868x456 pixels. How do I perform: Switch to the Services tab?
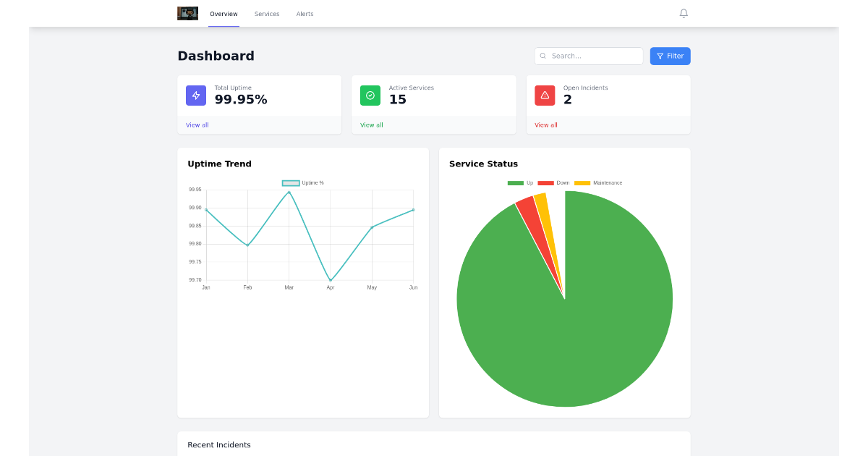(267, 13)
